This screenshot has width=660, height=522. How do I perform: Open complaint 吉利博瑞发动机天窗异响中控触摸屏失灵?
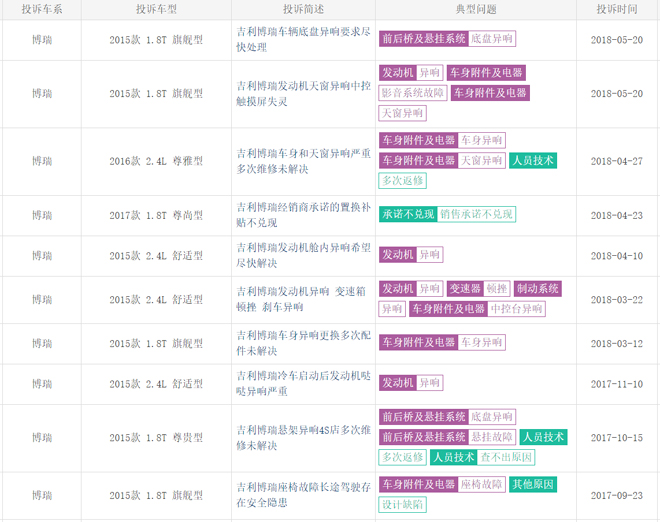click(303, 93)
